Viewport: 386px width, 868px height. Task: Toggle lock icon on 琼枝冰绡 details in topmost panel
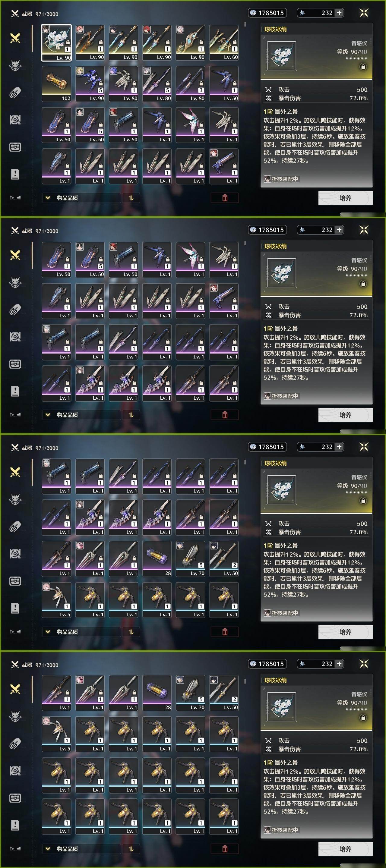click(x=363, y=67)
